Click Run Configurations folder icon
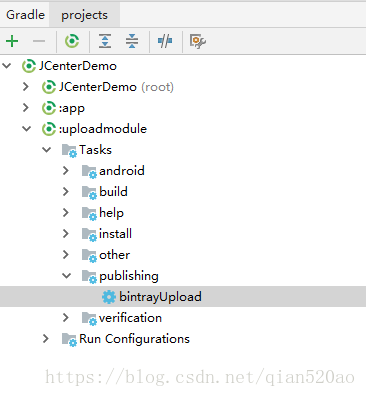Viewport: 366px width, 397px height. click(x=69, y=339)
